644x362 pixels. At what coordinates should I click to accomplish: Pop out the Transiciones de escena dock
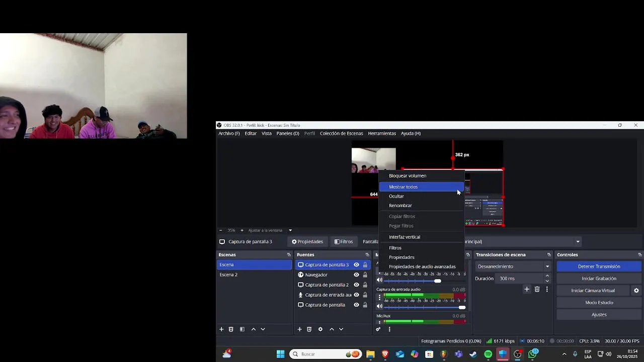549,255
